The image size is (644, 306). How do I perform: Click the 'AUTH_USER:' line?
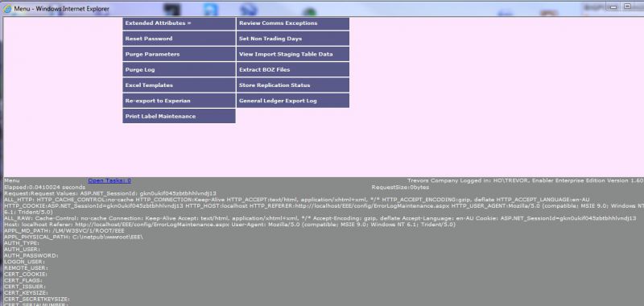(x=22, y=250)
